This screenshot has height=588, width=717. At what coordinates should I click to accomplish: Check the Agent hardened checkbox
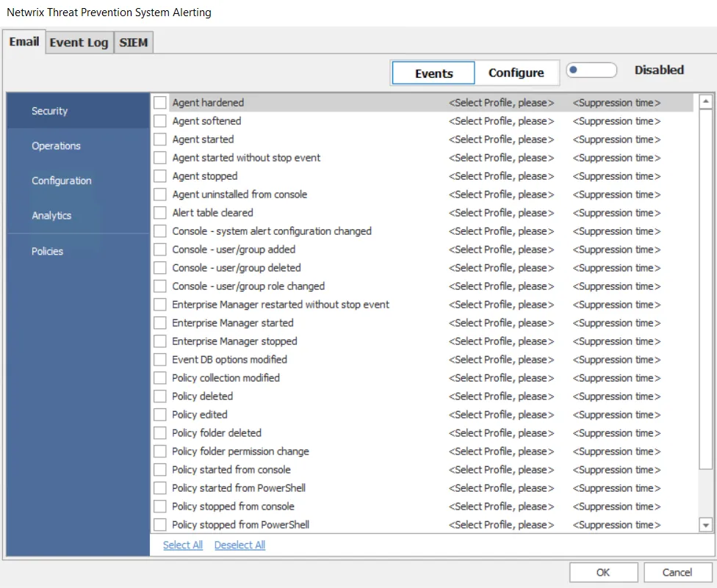point(159,103)
